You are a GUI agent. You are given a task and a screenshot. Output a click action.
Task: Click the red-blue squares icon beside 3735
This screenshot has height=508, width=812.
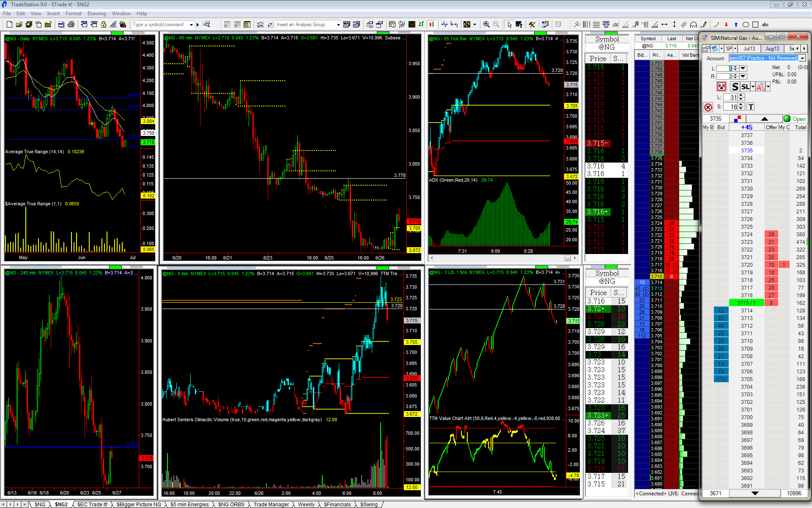[x=738, y=119]
